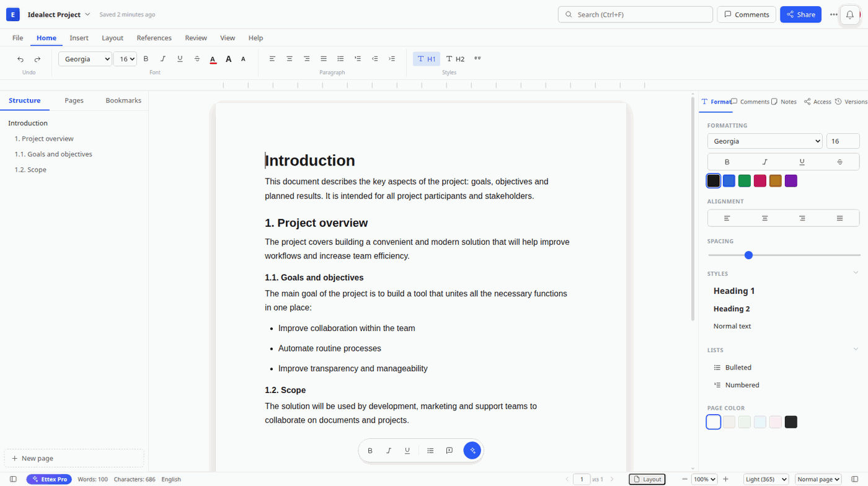Select the purple text color swatch
This screenshot has width=868, height=486.
pos(791,181)
